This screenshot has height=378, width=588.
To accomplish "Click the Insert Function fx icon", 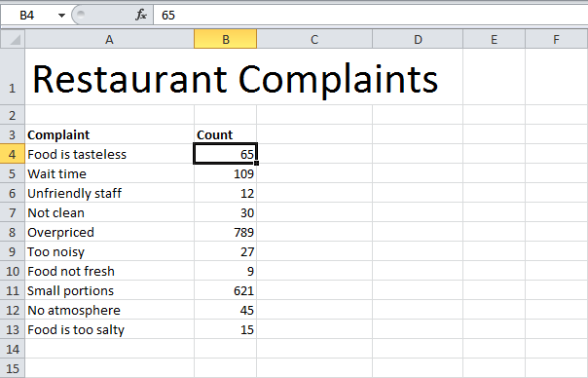I will point(141,15).
